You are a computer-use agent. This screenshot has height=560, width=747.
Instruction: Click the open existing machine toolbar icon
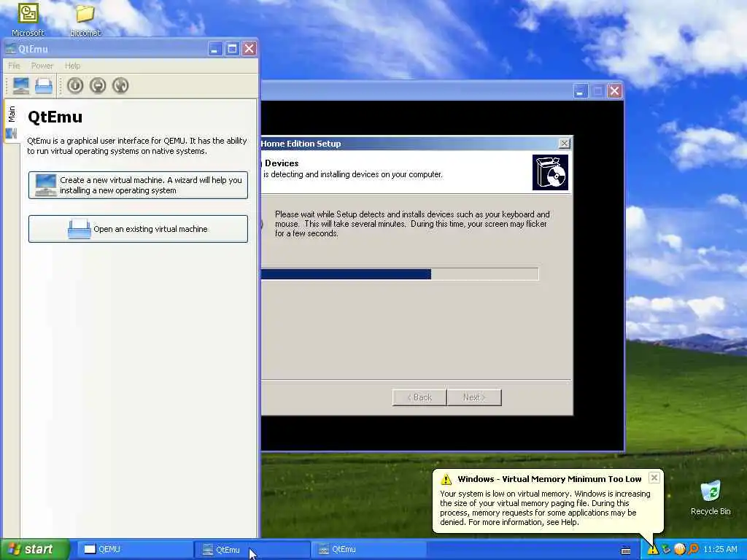click(44, 86)
